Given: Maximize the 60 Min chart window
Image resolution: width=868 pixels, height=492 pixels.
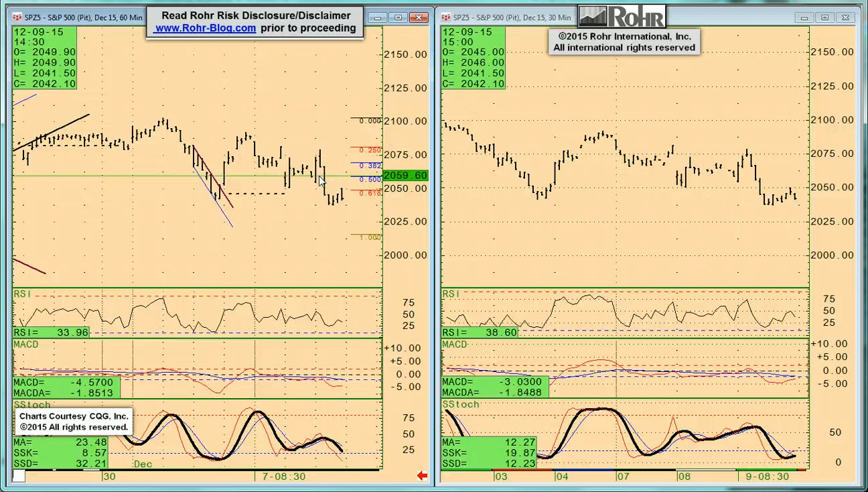Looking at the screenshot, I should (x=399, y=17).
